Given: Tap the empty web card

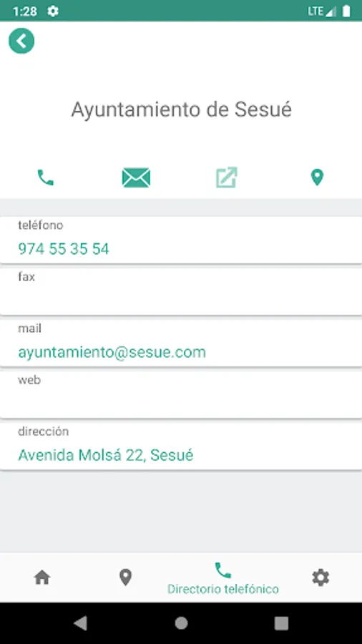Looking at the screenshot, I should [181, 394].
